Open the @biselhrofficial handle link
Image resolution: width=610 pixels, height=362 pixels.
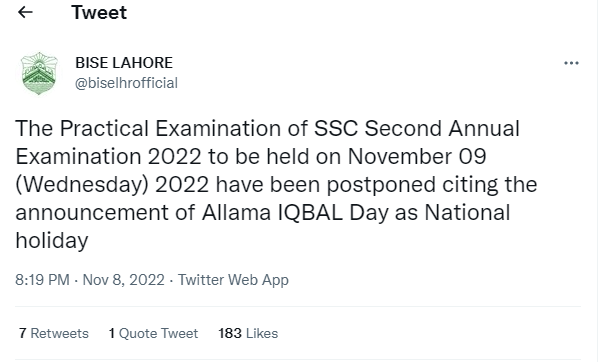(126, 83)
